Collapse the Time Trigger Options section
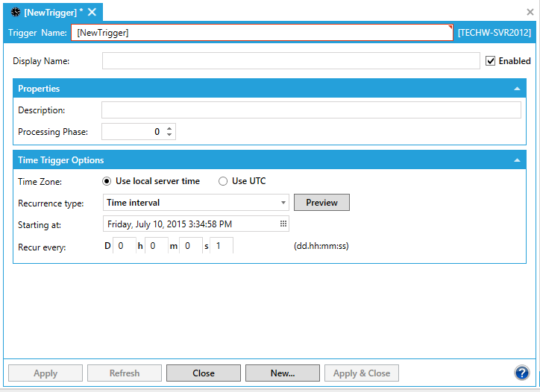The image size is (540, 392). (517, 160)
